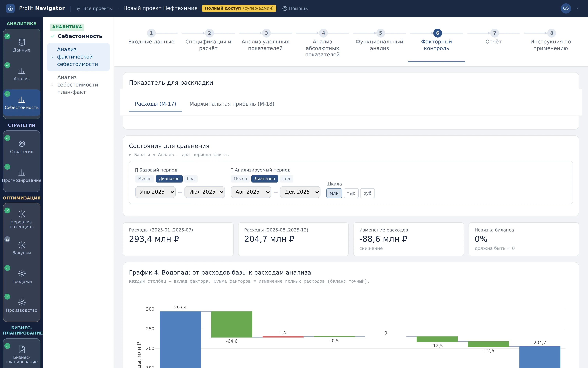Set analyzed period mode to Год
The height and width of the screenshot is (368, 588).
pos(286,179)
